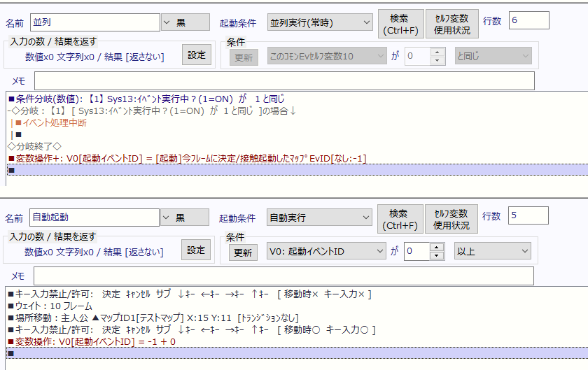Screen dimensions: 588x370
Task: Expand the 自動実行 trigger condition dropdown
Action: click(x=320, y=218)
